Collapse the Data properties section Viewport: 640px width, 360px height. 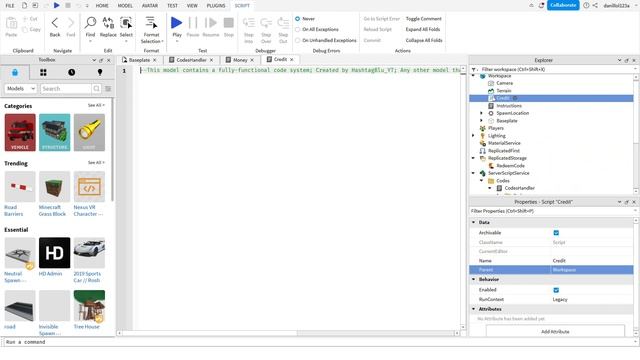pyautogui.click(x=474, y=222)
